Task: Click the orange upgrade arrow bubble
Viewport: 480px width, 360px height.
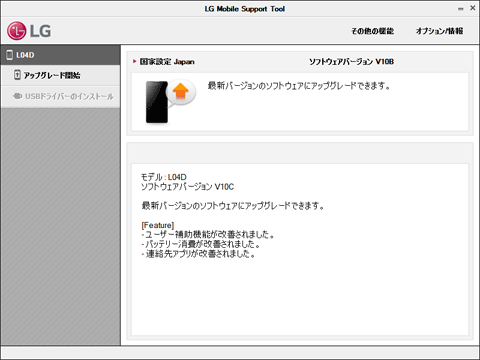Action: pyautogui.click(x=181, y=93)
